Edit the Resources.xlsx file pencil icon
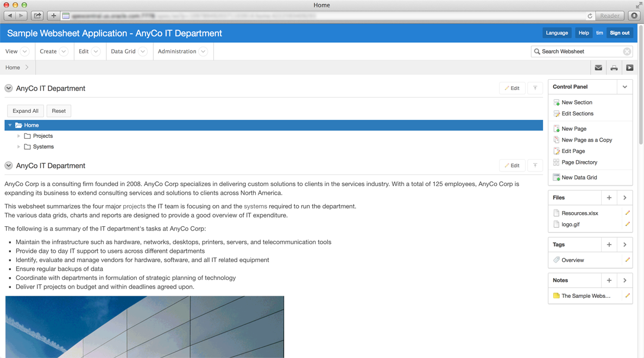The height and width of the screenshot is (358, 644). click(627, 213)
